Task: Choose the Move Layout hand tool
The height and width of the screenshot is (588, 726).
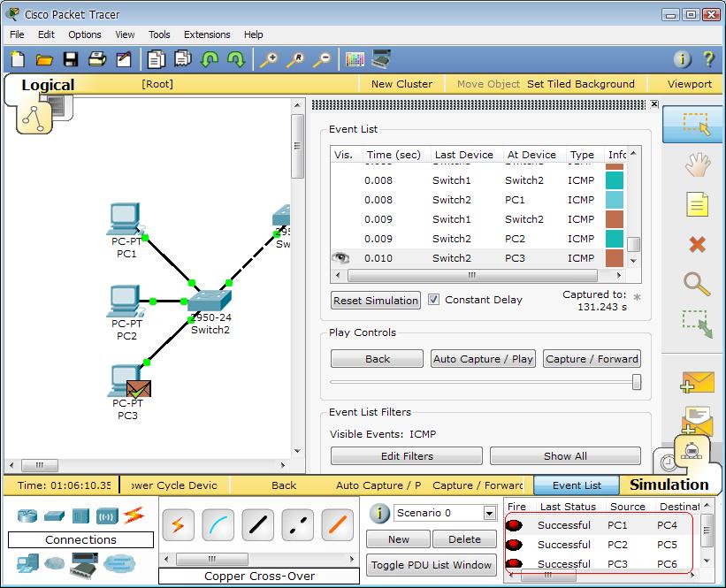Action: pyautogui.click(x=697, y=164)
